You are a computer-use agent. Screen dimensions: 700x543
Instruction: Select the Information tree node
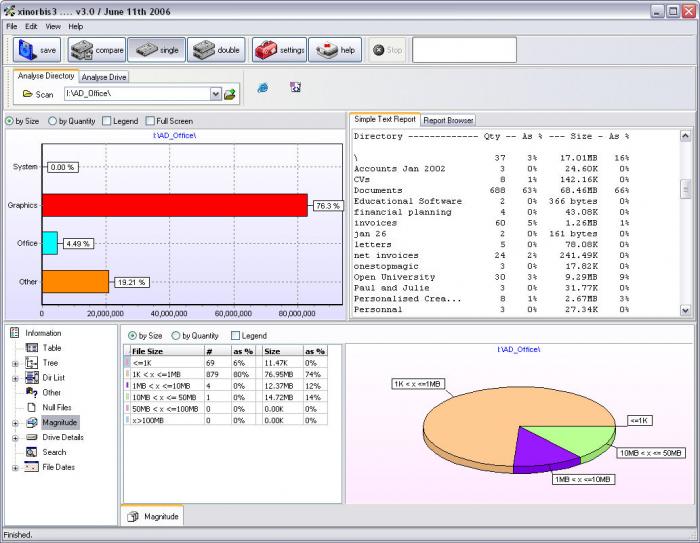coord(43,333)
